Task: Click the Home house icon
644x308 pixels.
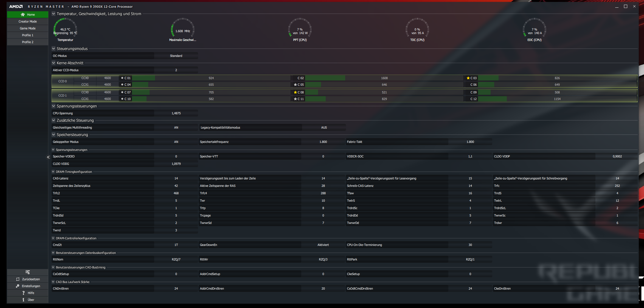Action: 23,15
